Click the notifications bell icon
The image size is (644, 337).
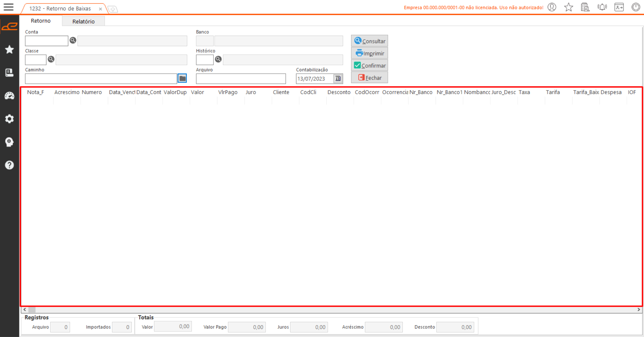click(602, 7)
